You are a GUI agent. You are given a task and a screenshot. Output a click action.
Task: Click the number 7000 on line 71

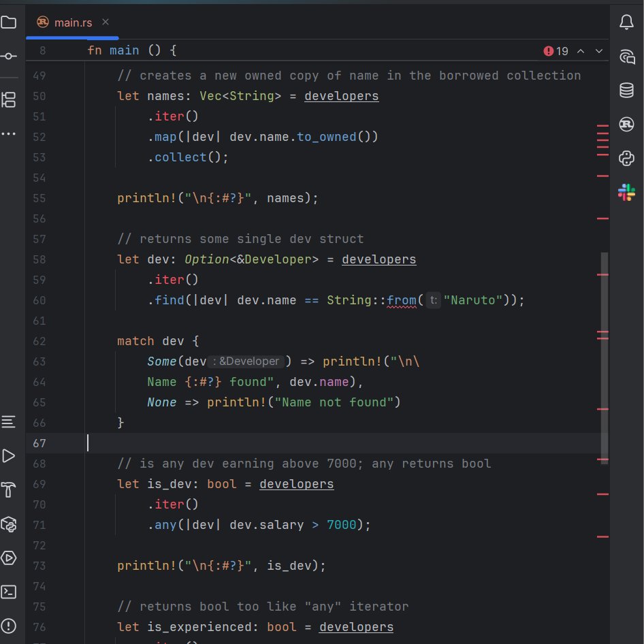(x=342, y=525)
